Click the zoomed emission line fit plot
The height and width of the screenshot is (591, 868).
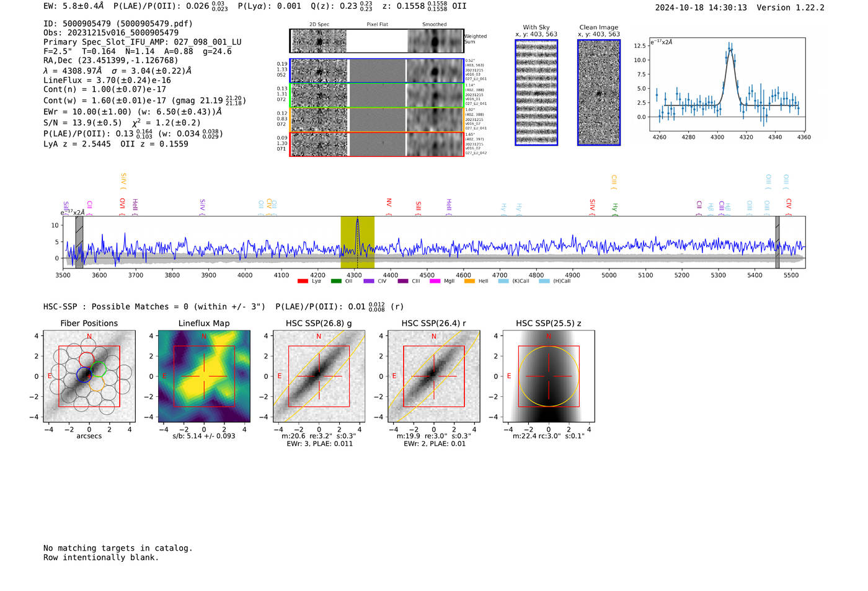[x=727, y=84]
